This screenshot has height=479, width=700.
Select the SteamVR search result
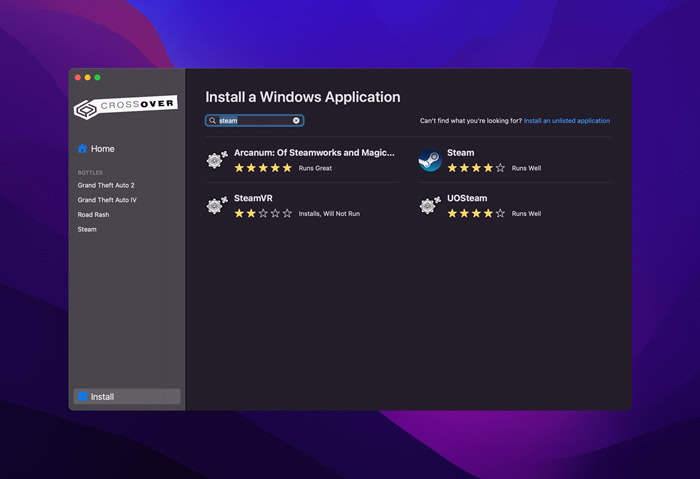[x=253, y=198]
